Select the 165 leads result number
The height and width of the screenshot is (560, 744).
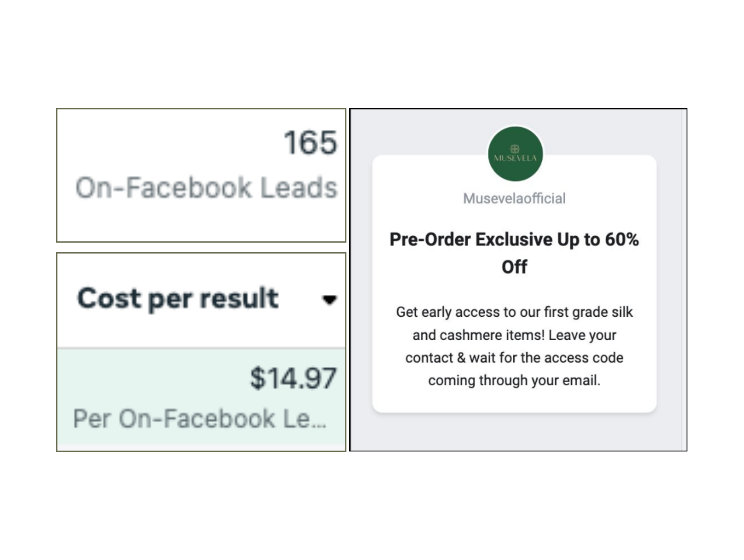pyautogui.click(x=310, y=142)
